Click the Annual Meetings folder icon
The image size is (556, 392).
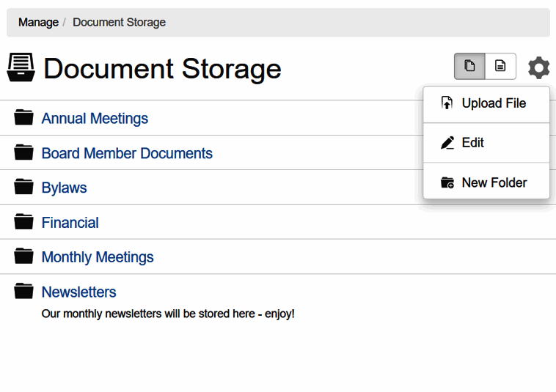[23, 117]
